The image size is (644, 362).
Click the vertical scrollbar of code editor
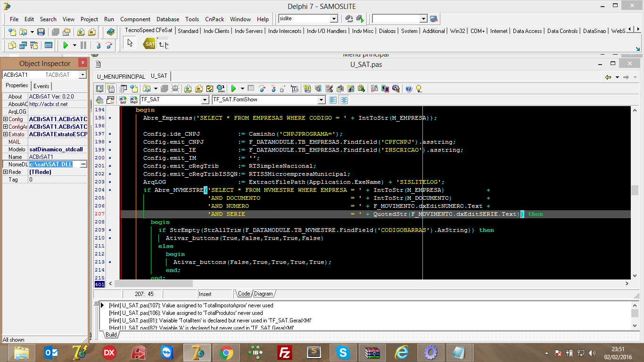pyautogui.click(x=635, y=192)
